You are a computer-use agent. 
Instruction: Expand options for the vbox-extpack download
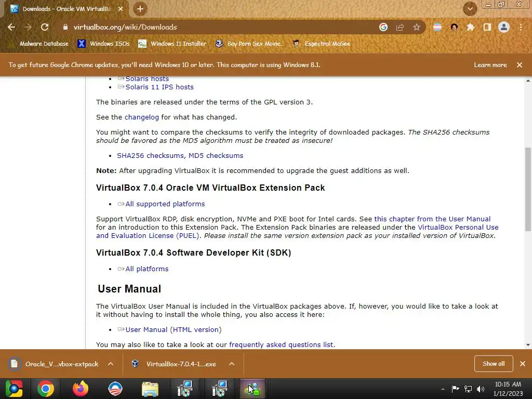[x=111, y=364]
